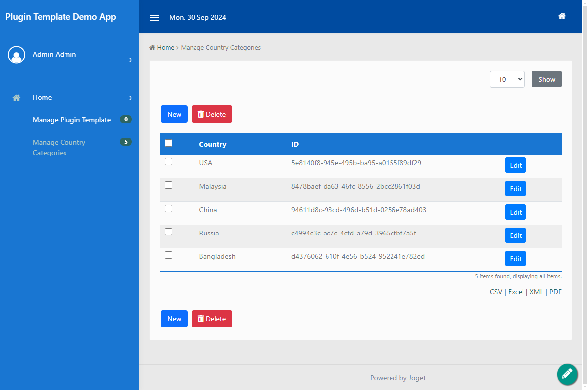
Task: Check the USA row checkbox
Action: point(168,162)
